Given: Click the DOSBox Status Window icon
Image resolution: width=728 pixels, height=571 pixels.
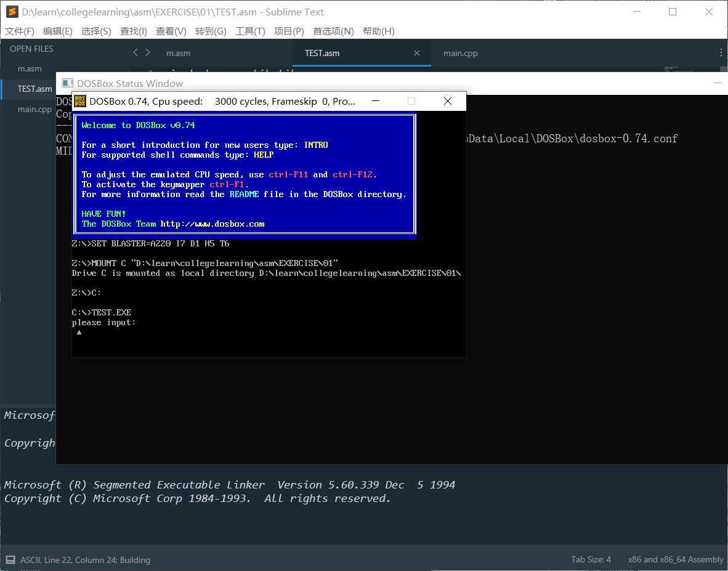Looking at the screenshot, I should tap(68, 83).
